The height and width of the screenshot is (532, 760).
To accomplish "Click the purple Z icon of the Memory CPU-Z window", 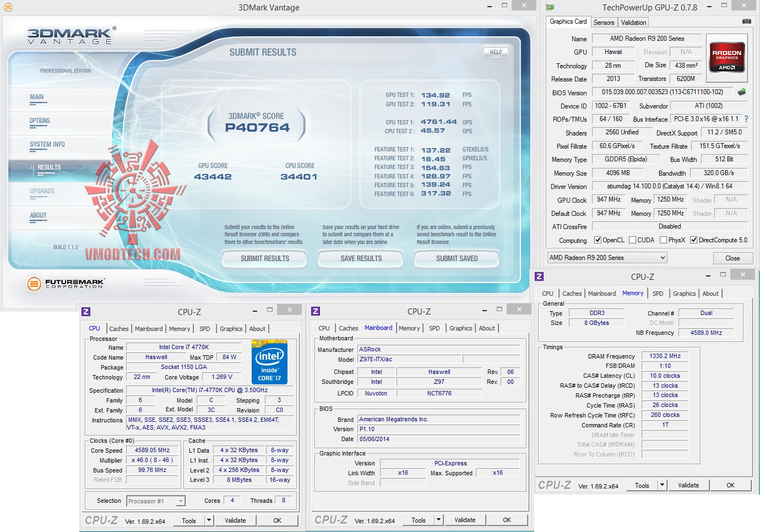I will pos(539,276).
